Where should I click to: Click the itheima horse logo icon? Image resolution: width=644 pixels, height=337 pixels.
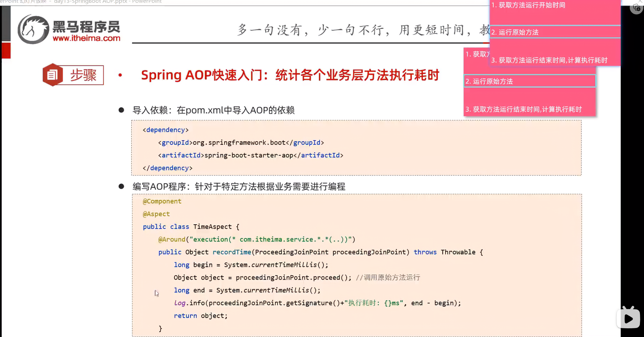pyautogui.click(x=33, y=30)
